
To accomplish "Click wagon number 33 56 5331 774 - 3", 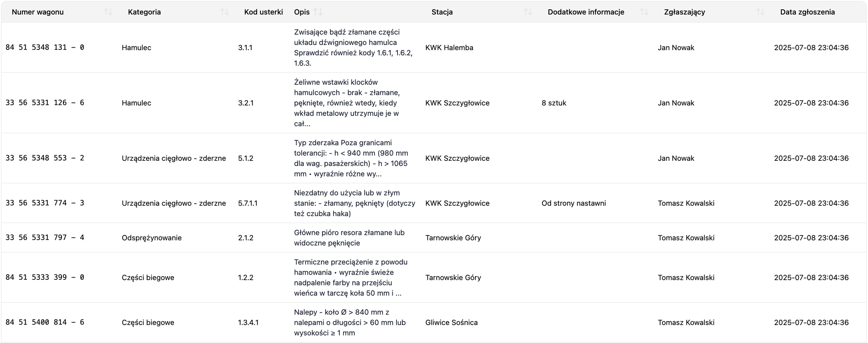I will point(45,203).
